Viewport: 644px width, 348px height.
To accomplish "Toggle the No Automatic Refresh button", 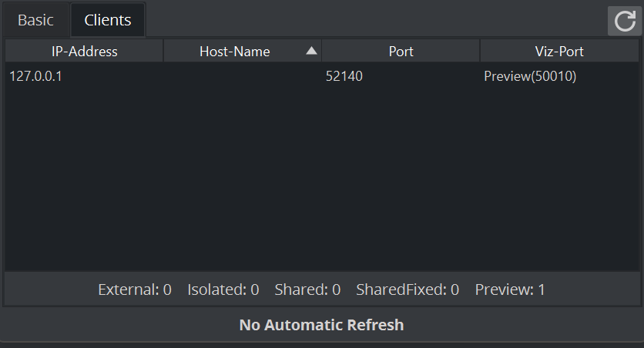I will coord(321,325).
